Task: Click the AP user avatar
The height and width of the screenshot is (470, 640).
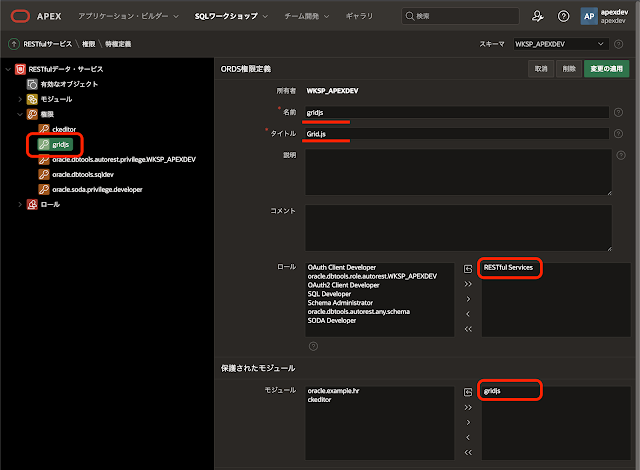Action: point(589,16)
